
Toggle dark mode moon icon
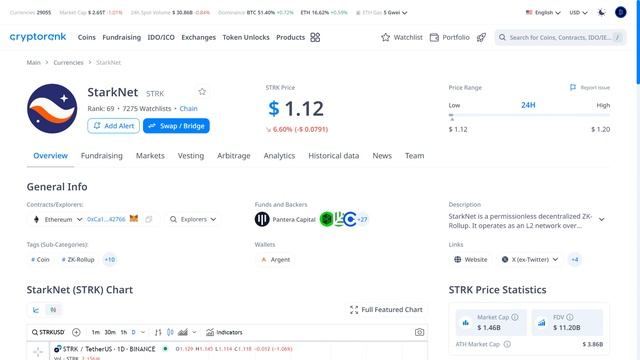pos(602,12)
